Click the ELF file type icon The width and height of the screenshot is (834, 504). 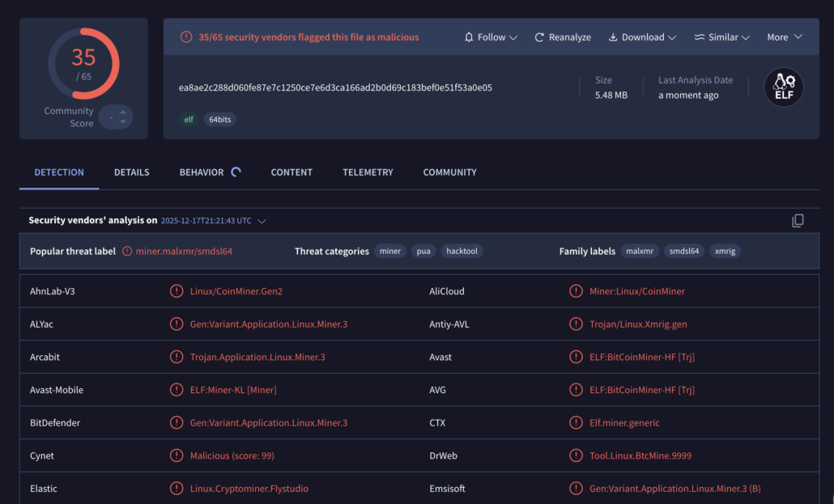coord(783,87)
